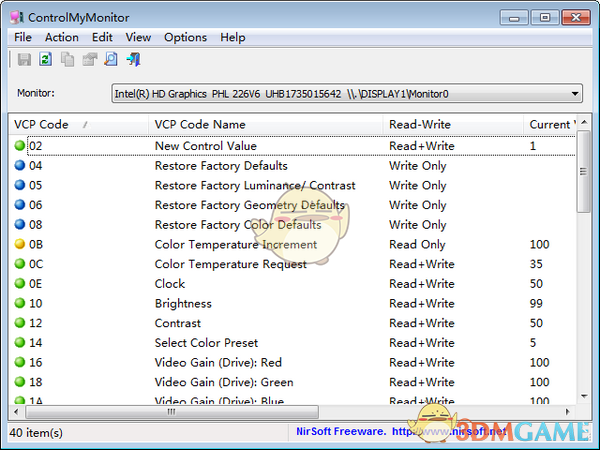Click the Find toolbar icon
The image size is (600, 450).
click(111, 60)
